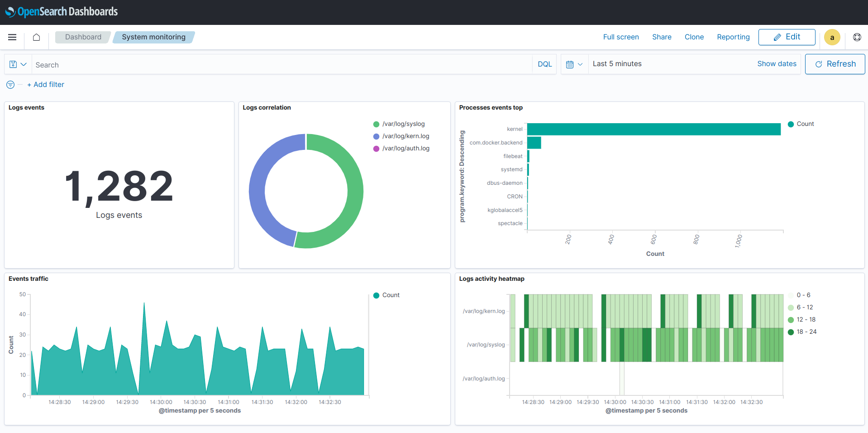This screenshot has width=868, height=433.
Task: Toggle heatmap legend range 6 - 12
Action: (801, 308)
